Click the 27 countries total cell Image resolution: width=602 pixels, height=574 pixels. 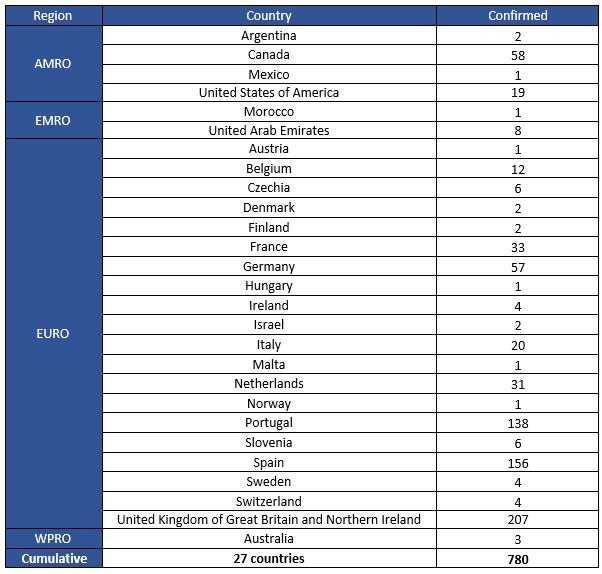coord(268,559)
